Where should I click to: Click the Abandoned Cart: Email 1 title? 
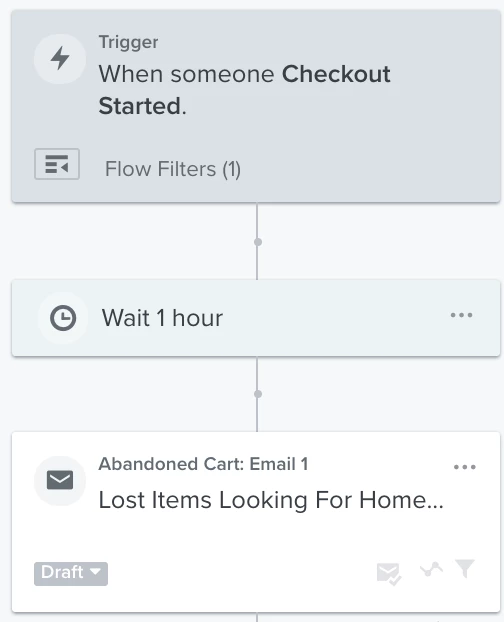(x=203, y=464)
